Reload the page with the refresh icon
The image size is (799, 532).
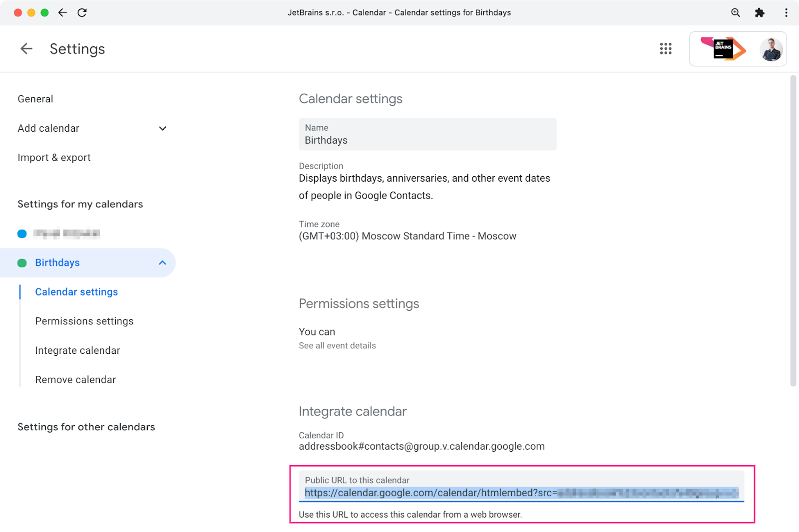(82, 12)
